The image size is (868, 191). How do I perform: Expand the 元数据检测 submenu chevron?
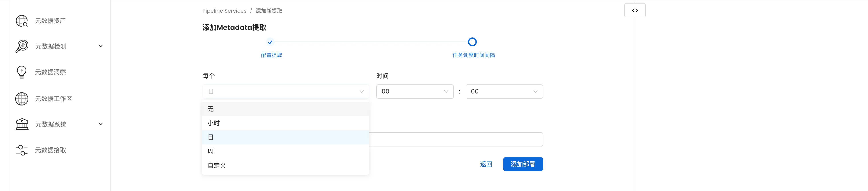pyautogui.click(x=100, y=46)
